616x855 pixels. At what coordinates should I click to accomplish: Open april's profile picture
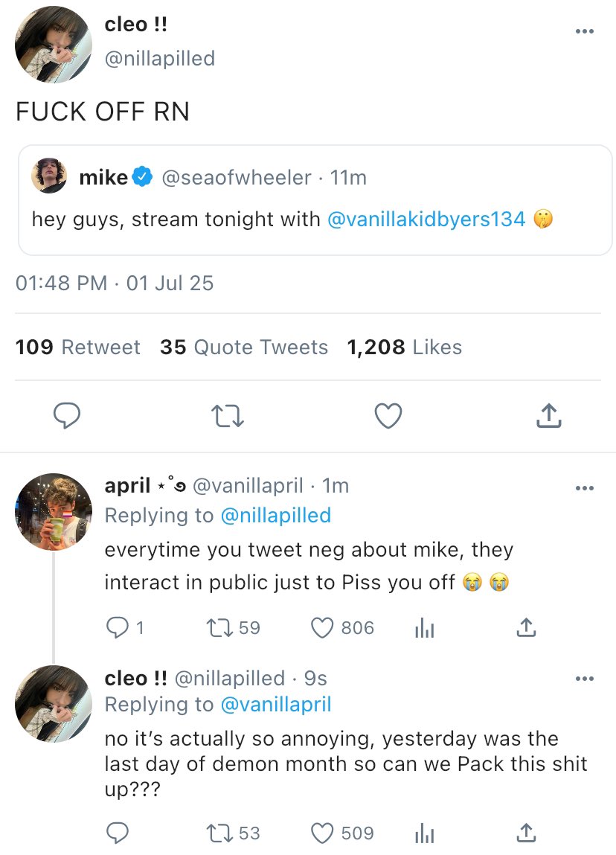pyautogui.click(x=54, y=511)
